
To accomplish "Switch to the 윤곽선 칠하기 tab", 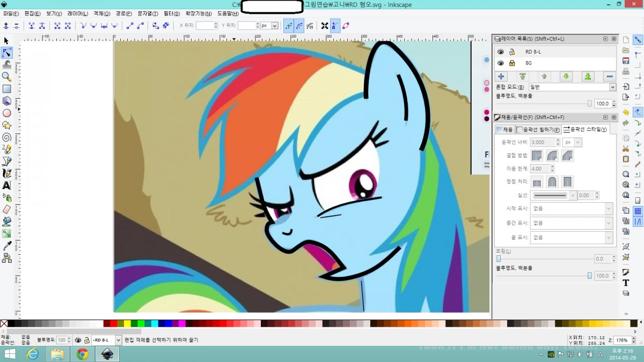I will click(x=538, y=129).
